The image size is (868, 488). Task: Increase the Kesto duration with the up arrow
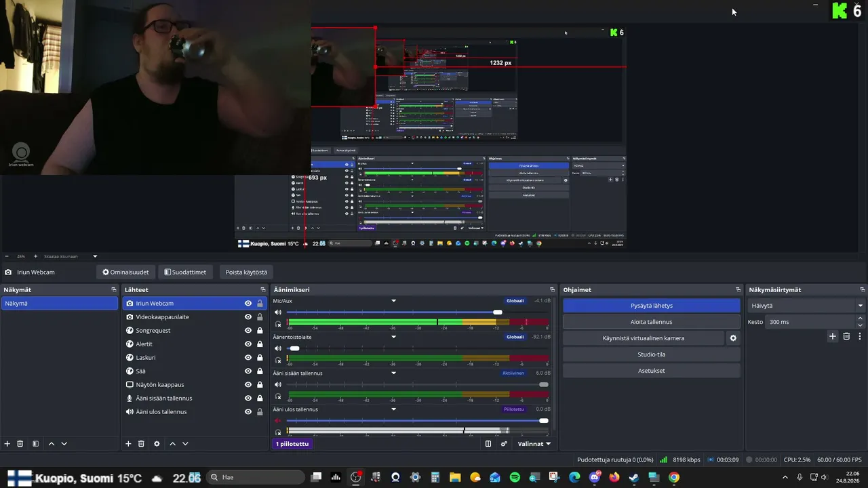click(861, 319)
